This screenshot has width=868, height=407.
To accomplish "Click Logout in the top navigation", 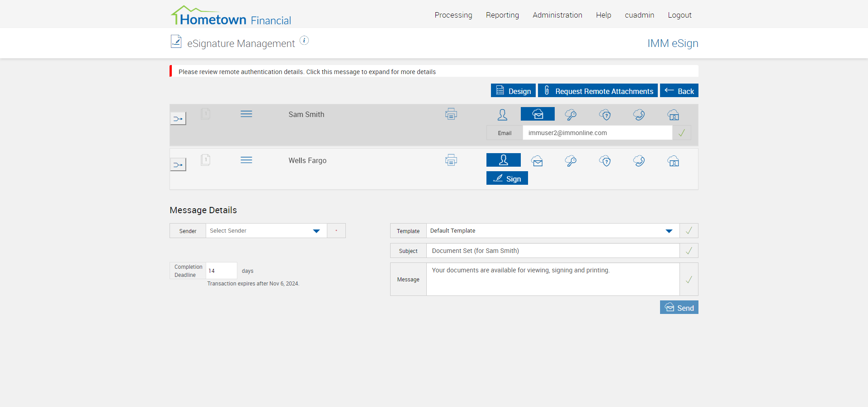I will click(x=679, y=15).
